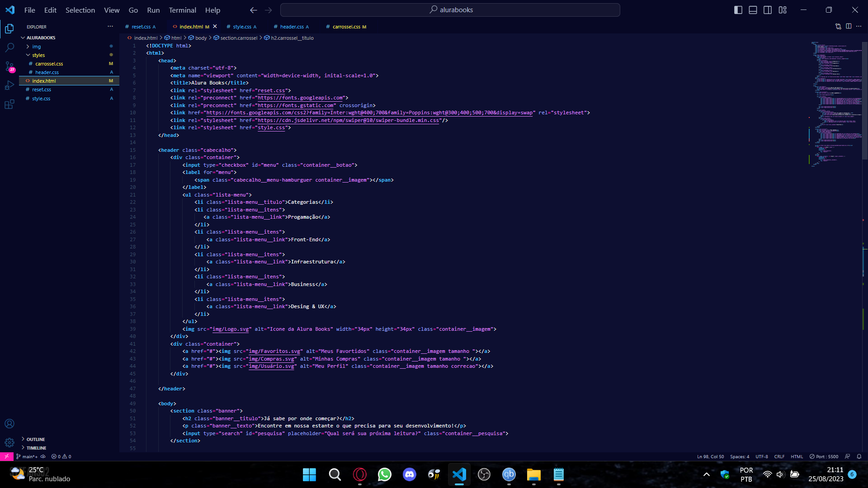This screenshot has width=868, height=488.
Task: Split the editor to the right
Action: [849, 27]
